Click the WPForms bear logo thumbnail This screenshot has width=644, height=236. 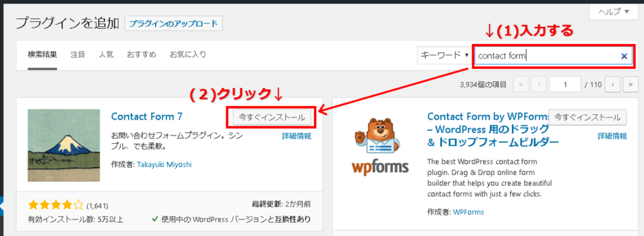[x=380, y=146]
